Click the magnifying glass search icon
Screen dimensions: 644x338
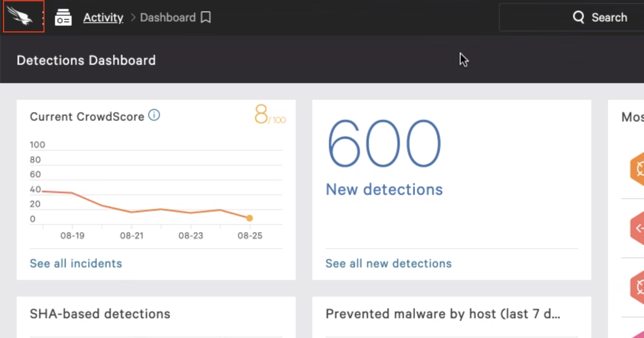pyautogui.click(x=578, y=17)
